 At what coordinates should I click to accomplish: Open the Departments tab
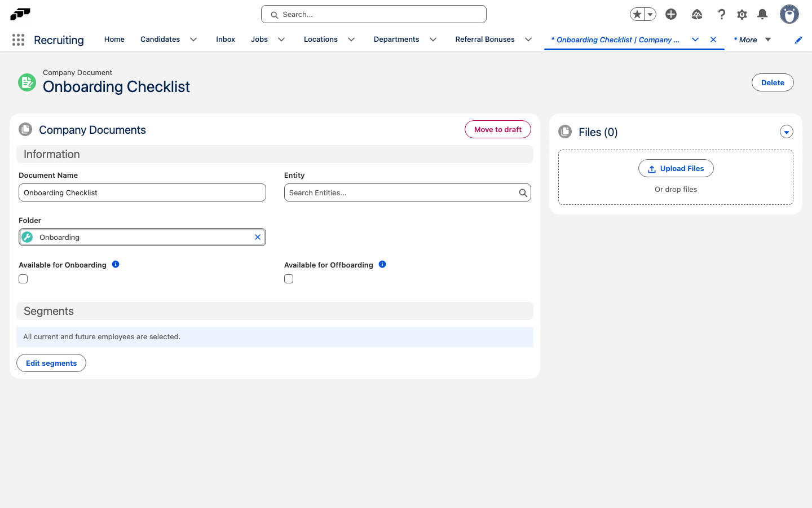pyautogui.click(x=396, y=40)
